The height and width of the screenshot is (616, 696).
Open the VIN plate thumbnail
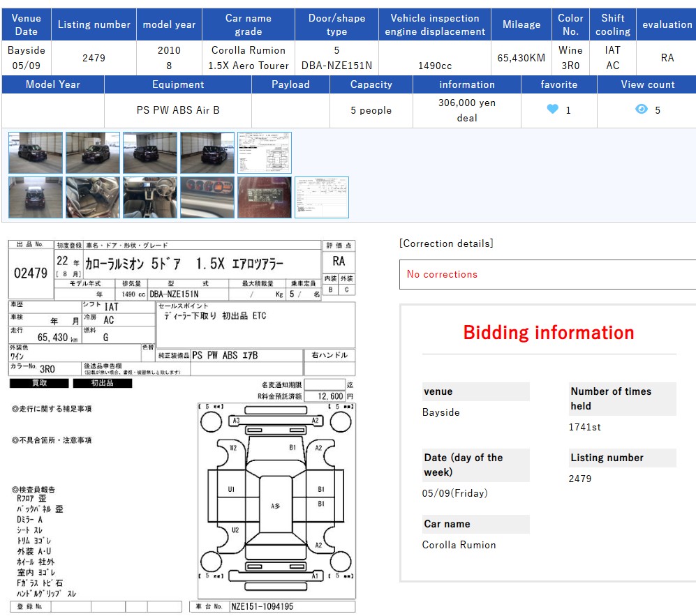click(x=265, y=197)
